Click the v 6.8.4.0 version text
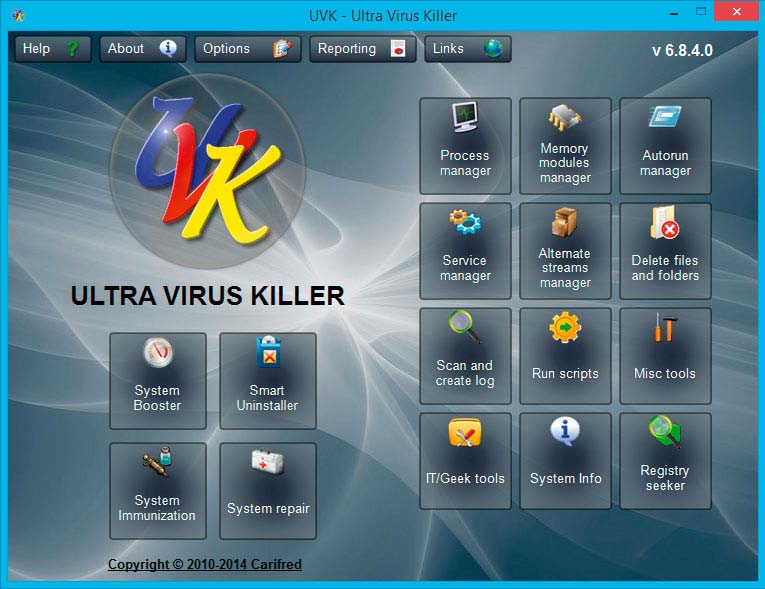This screenshot has width=765, height=589. click(682, 50)
